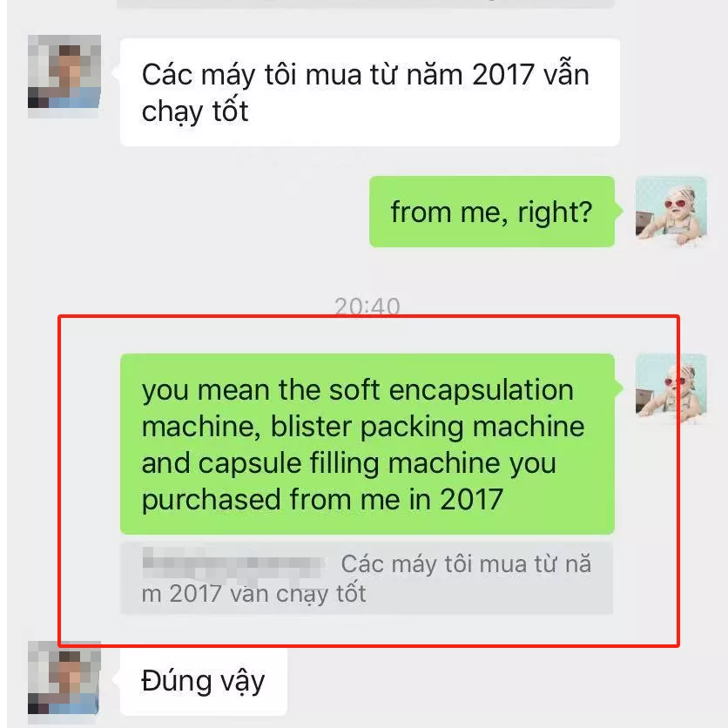
Task: Select the 'Các máy tôi mua từ năm 2017' message bubble
Action: click(369, 92)
